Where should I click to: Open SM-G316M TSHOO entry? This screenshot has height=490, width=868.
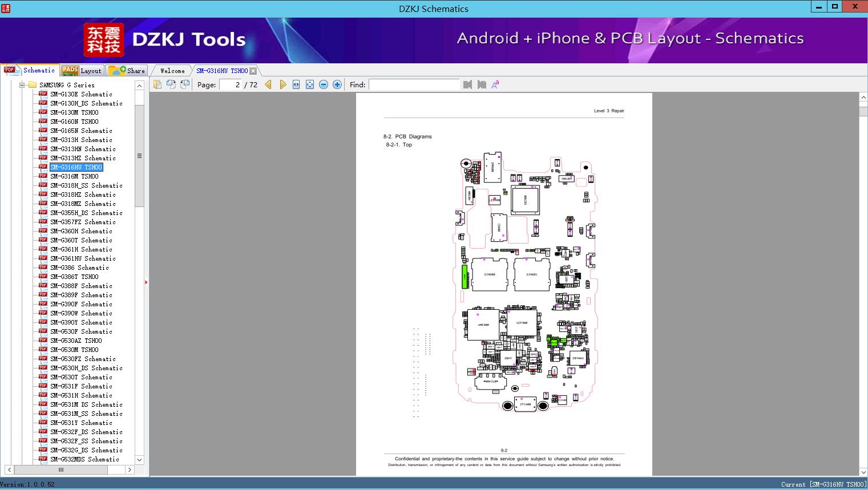point(74,176)
